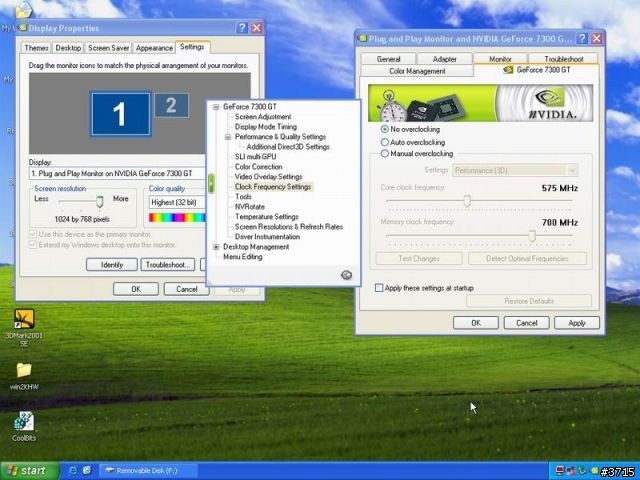Image resolution: width=640 pixels, height=480 pixels.
Task: Click Help button in NVIDIA properties title bar
Action: point(582,38)
